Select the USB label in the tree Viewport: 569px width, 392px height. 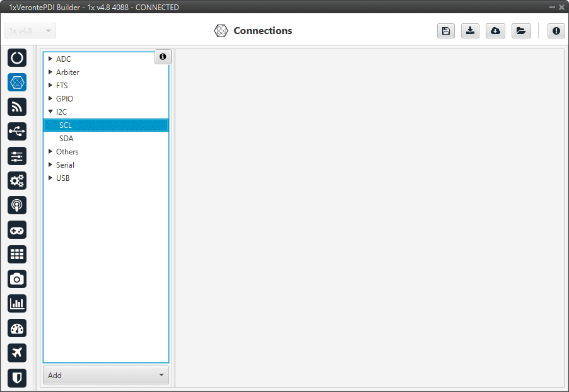[x=63, y=178]
